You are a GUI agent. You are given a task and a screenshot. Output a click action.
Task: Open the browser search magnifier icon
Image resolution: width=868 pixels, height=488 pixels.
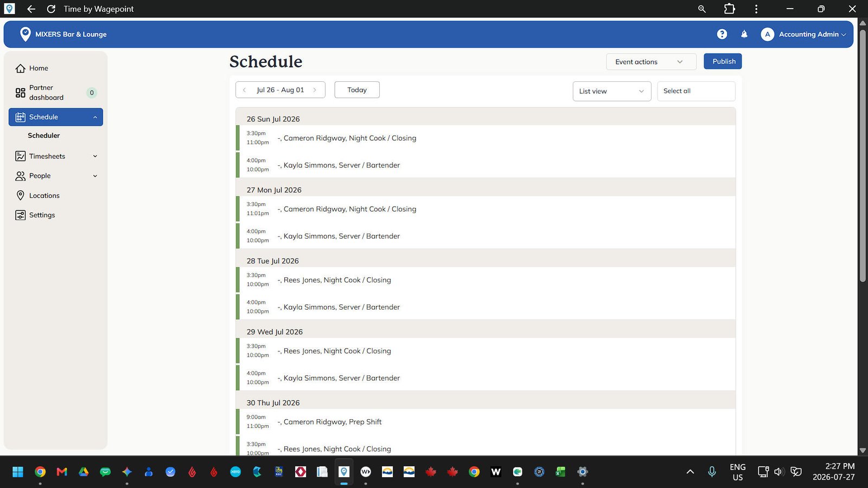tap(702, 9)
